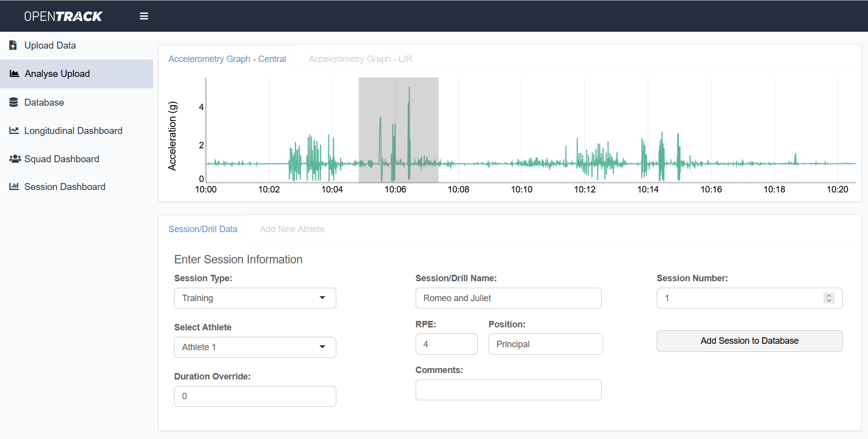Screen dimensions: 868x439
Task: Select Accelerometry Graph - Central tab
Action: click(x=227, y=59)
